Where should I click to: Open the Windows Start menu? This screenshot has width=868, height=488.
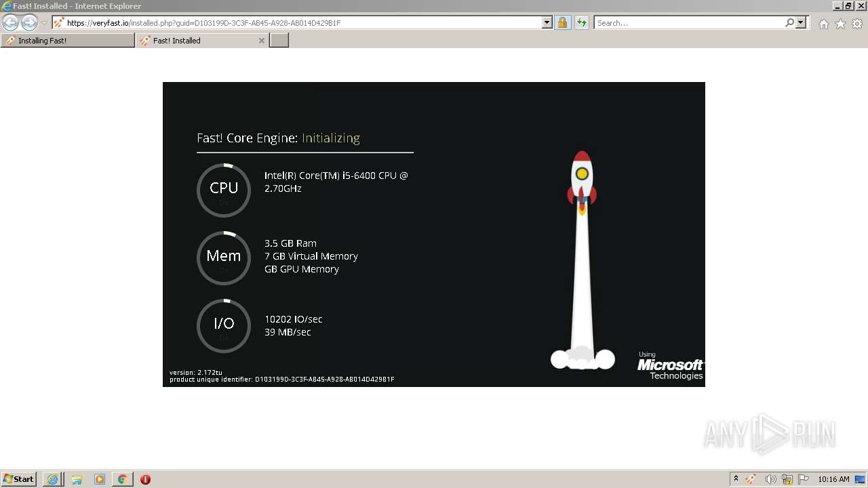coord(19,479)
